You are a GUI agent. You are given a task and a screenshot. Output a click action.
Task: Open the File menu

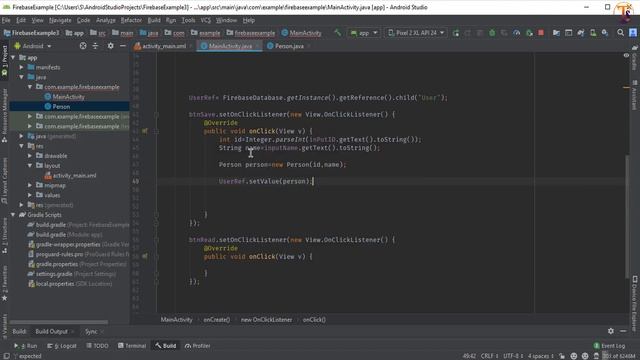coord(6,20)
